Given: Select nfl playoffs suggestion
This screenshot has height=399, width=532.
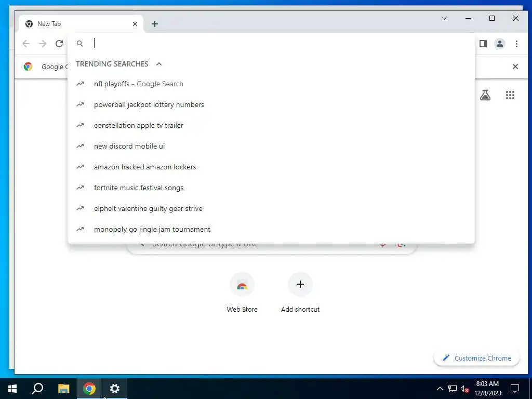Looking at the screenshot, I should pyautogui.click(x=271, y=84).
